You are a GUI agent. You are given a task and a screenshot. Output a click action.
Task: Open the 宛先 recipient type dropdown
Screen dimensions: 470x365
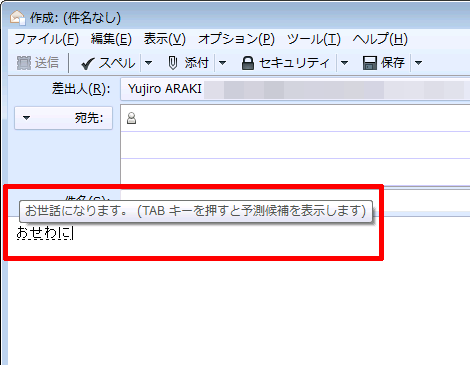coord(63,118)
